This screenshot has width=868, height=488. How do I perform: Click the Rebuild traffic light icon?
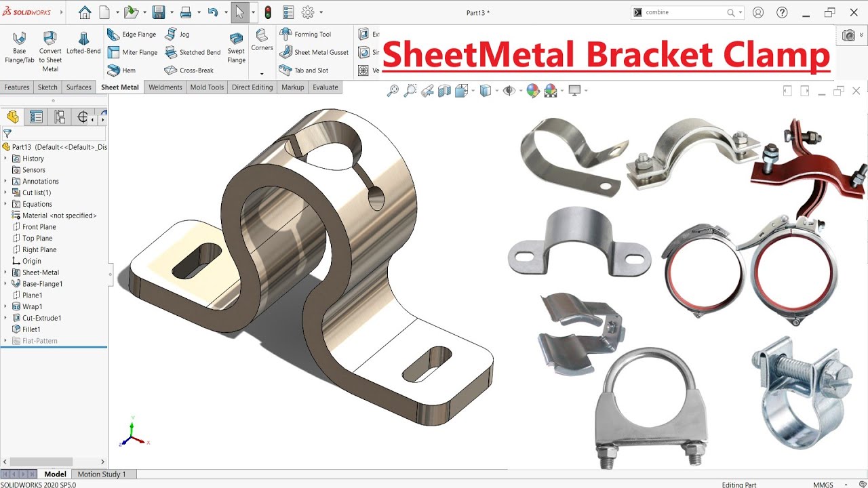tap(268, 12)
